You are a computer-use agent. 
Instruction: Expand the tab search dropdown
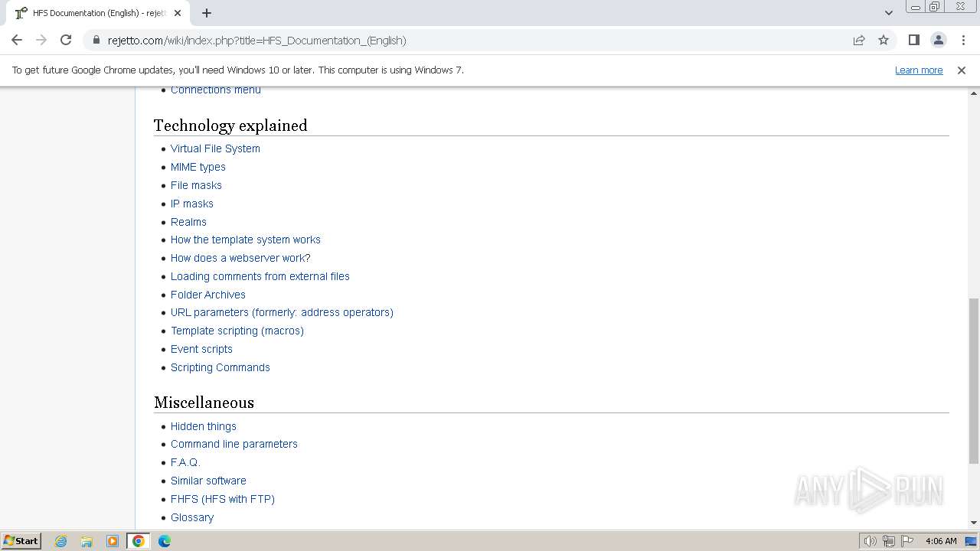pos(888,13)
